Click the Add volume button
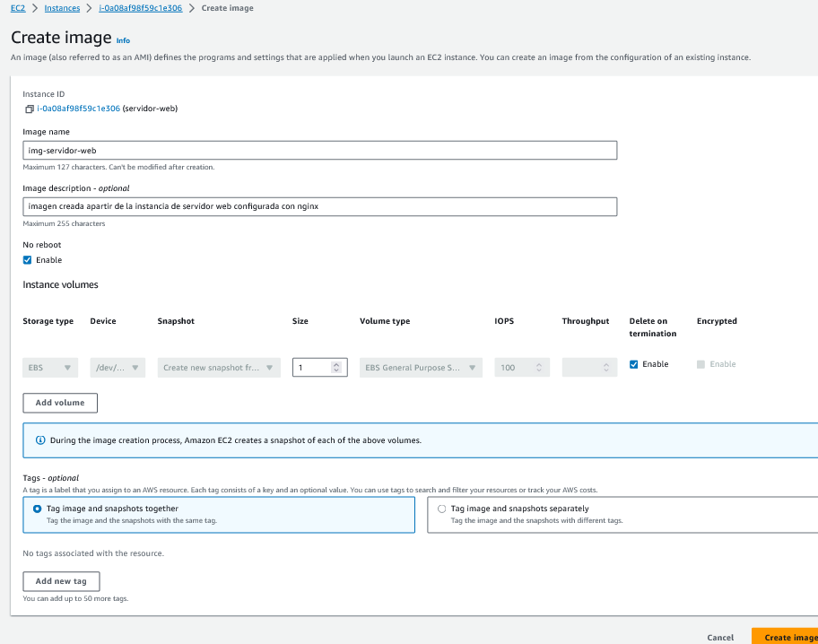818x644 pixels. [60, 403]
